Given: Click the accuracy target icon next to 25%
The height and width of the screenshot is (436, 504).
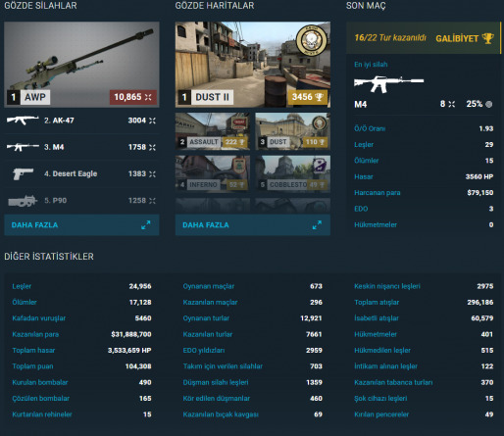Looking at the screenshot, I should click(489, 104).
